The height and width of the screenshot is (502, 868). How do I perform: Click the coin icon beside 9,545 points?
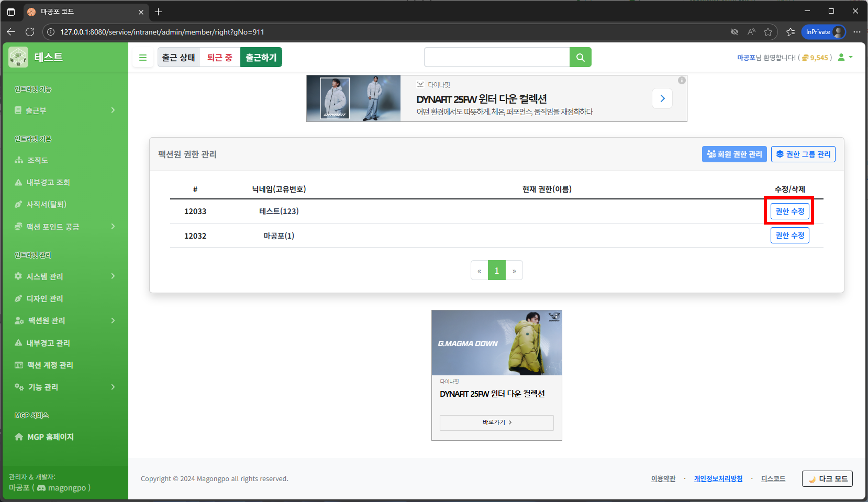click(805, 57)
